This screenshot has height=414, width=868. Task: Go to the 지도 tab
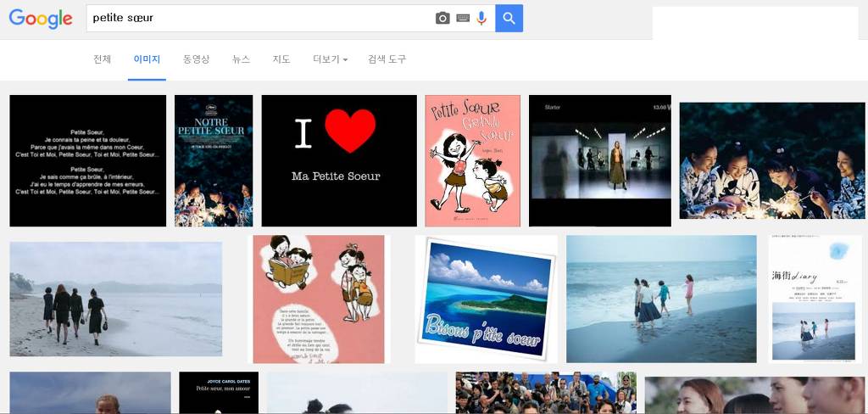pos(281,59)
